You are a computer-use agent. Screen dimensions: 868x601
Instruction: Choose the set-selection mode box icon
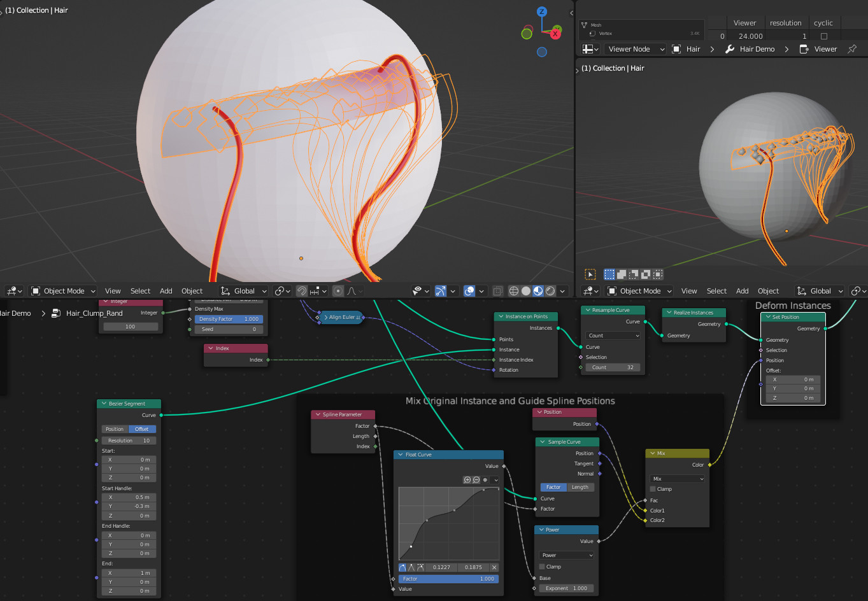[x=609, y=274]
